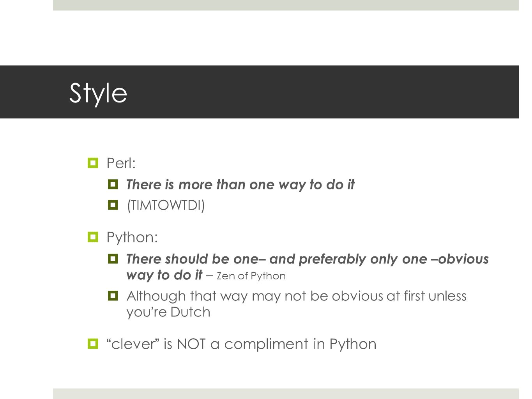532x399 pixels.
Task: Click the green bullet beside Perl:
Action: (93, 162)
